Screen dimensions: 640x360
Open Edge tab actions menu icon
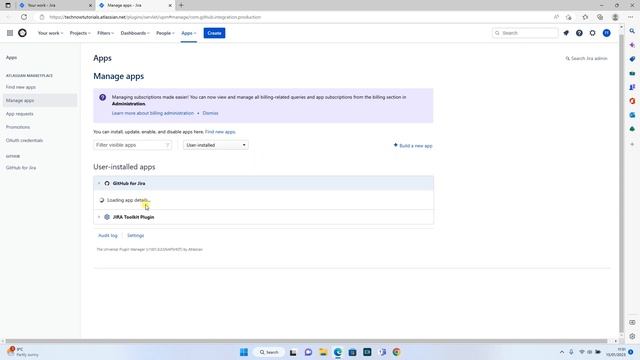pos(8,5)
